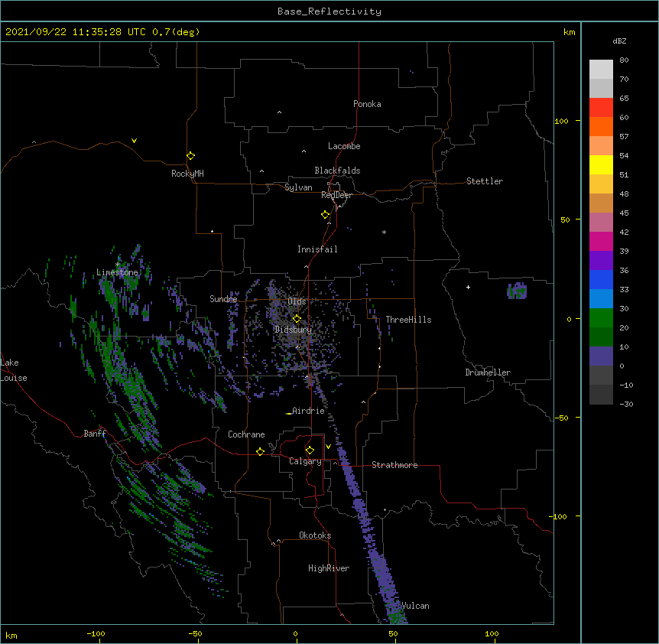
Task: Pick the magenta swatch below 42 dBZ
Action: tap(601, 241)
